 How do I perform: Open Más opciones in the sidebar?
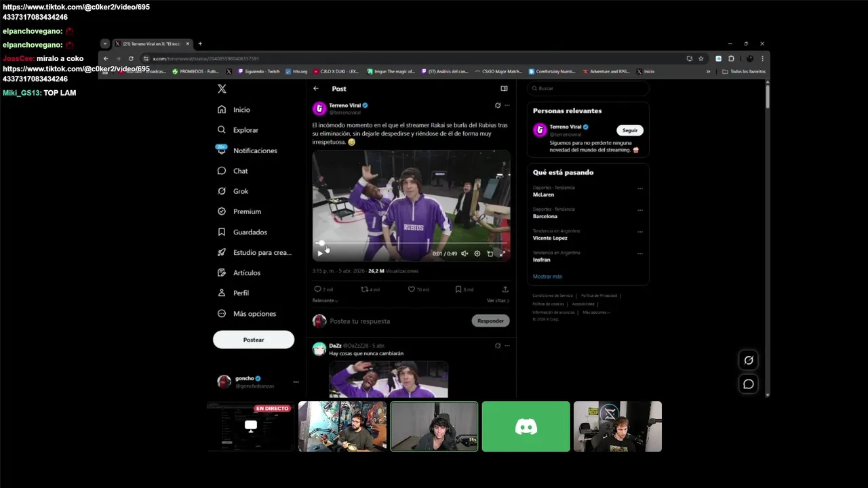click(x=247, y=314)
